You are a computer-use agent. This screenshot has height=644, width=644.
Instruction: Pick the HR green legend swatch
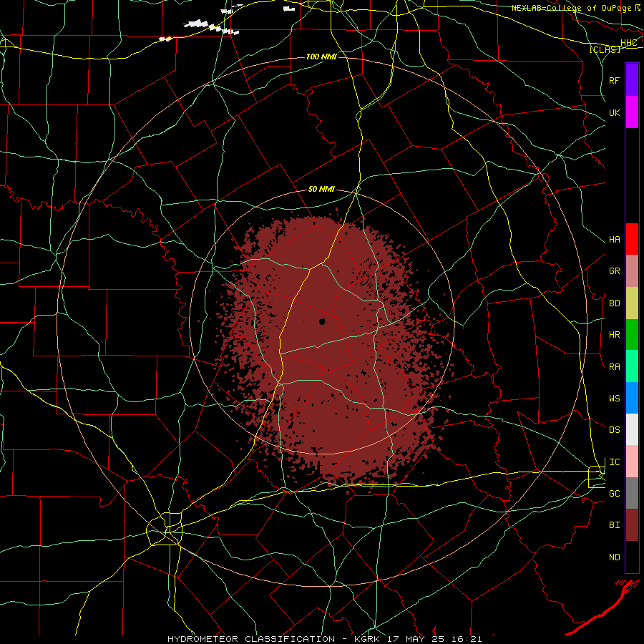632,335
